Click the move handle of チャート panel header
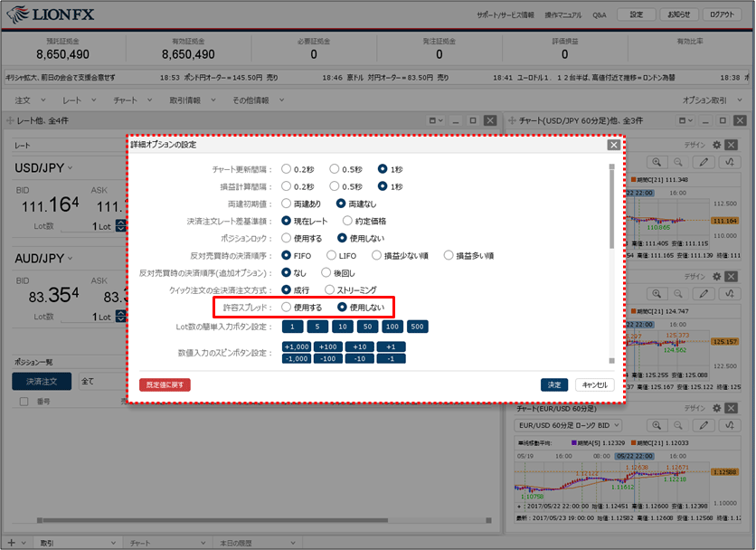Screen dimensions: 756x550 512,120
